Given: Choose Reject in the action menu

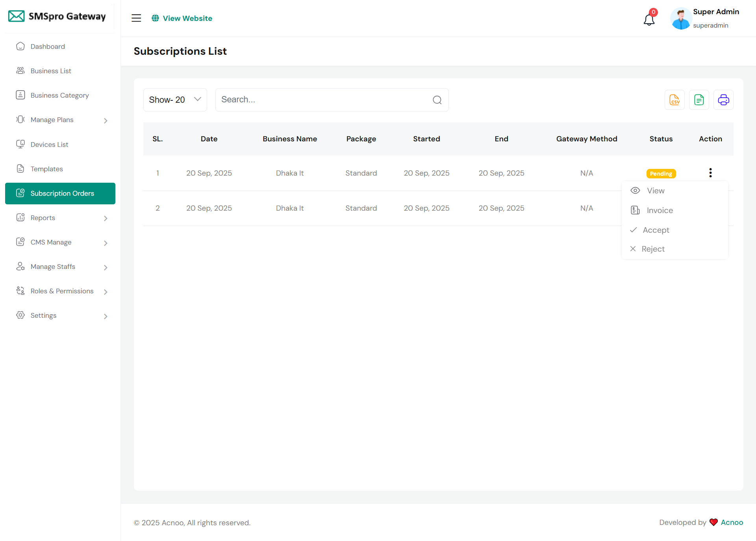Looking at the screenshot, I should (x=653, y=249).
